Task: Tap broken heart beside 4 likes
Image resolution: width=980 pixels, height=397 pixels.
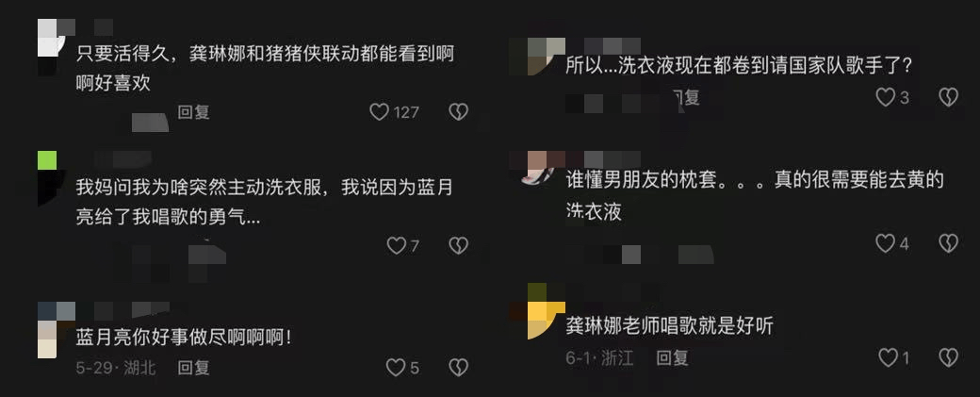Action: 949,243
